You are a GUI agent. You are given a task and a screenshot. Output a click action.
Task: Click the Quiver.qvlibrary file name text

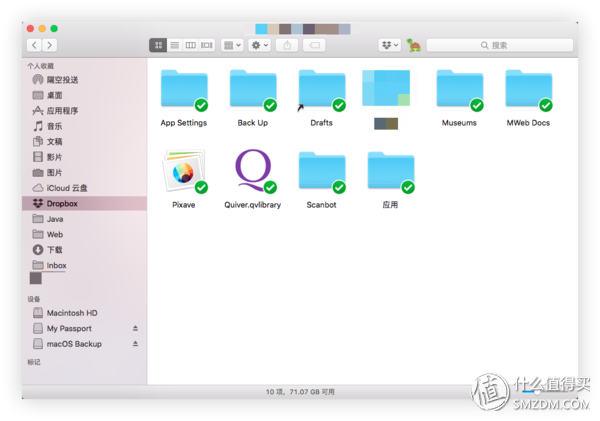[x=253, y=205]
